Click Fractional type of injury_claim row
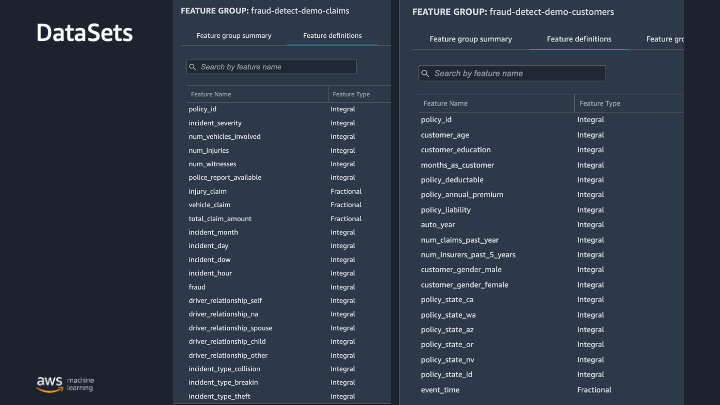The image size is (720, 405). click(x=346, y=191)
